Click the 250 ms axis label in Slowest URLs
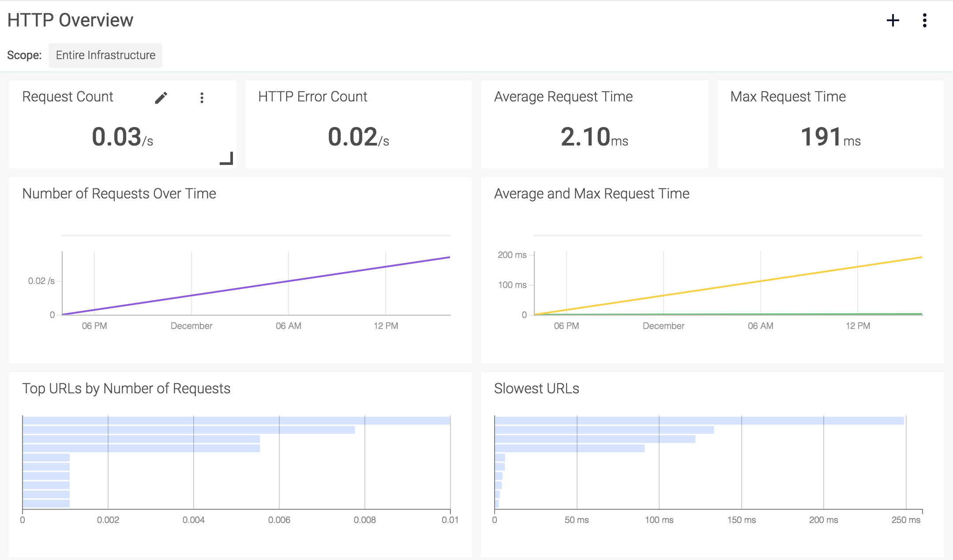The width and height of the screenshot is (953, 560). coord(906,520)
